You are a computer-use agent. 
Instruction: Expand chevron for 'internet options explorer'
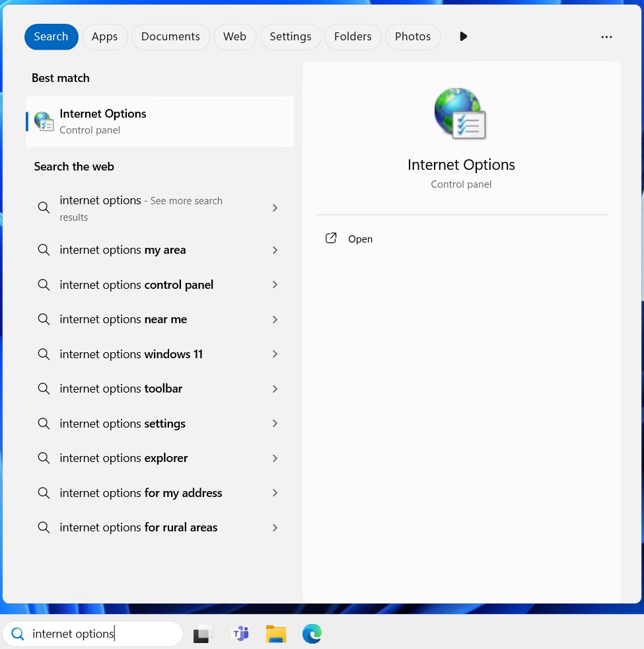(275, 458)
